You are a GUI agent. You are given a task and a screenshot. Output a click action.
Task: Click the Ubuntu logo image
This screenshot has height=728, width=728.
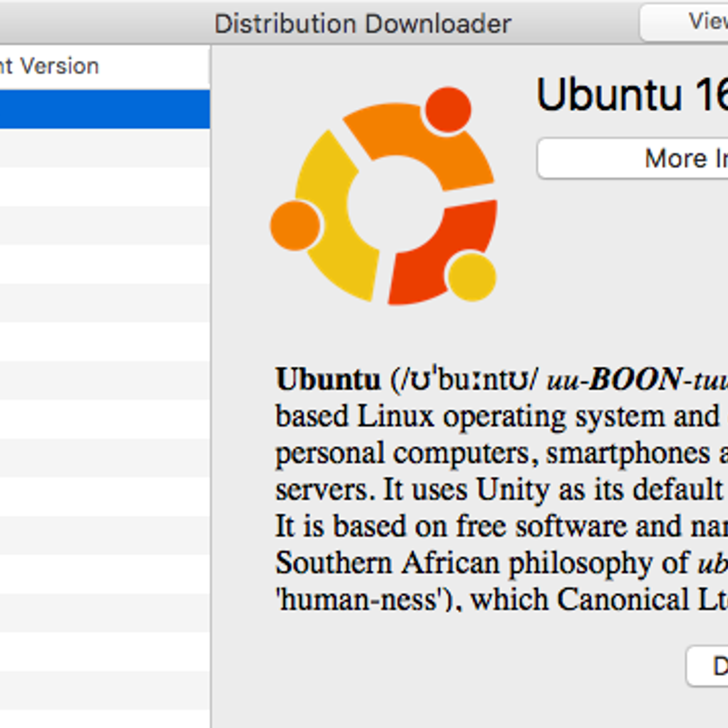(384, 196)
